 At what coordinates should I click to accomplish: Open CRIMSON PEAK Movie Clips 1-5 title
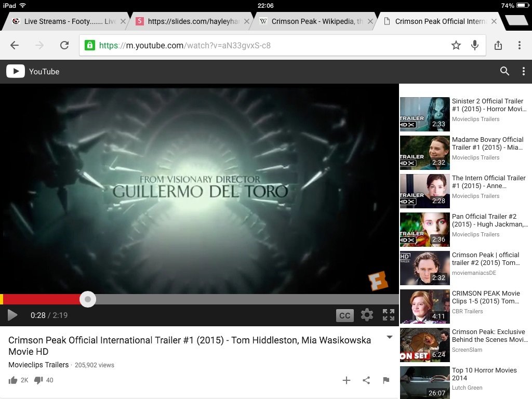(486, 297)
